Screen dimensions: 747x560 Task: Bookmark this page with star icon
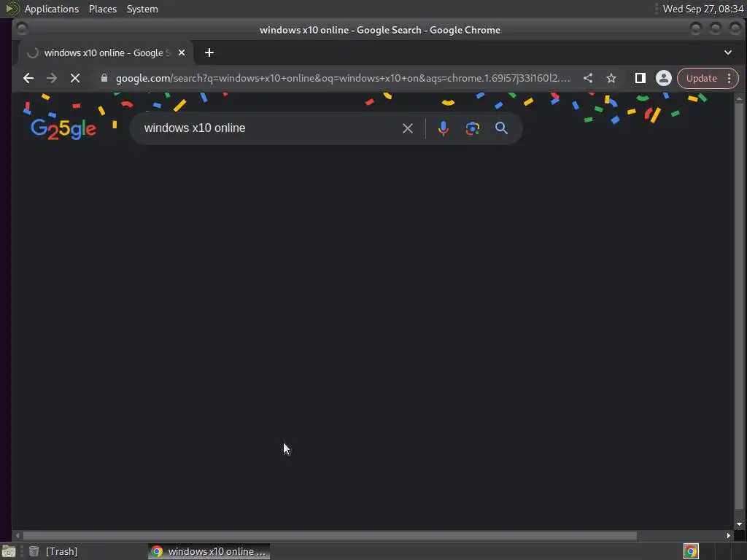611,78
